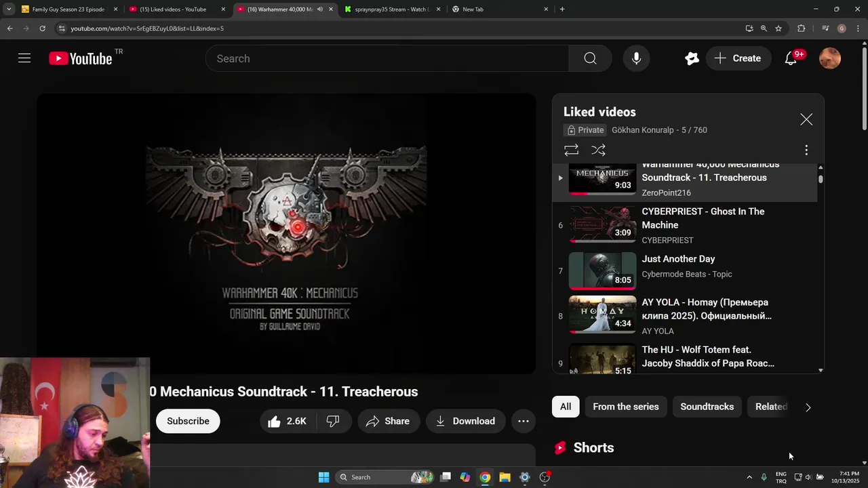Subscribe to the channel

pyautogui.click(x=188, y=421)
